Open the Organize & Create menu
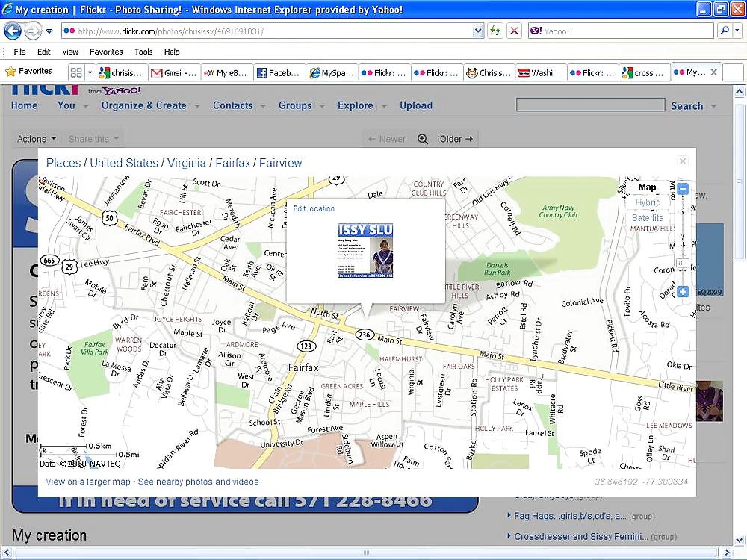This screenshot has width=747, height=560. (144, 105)
